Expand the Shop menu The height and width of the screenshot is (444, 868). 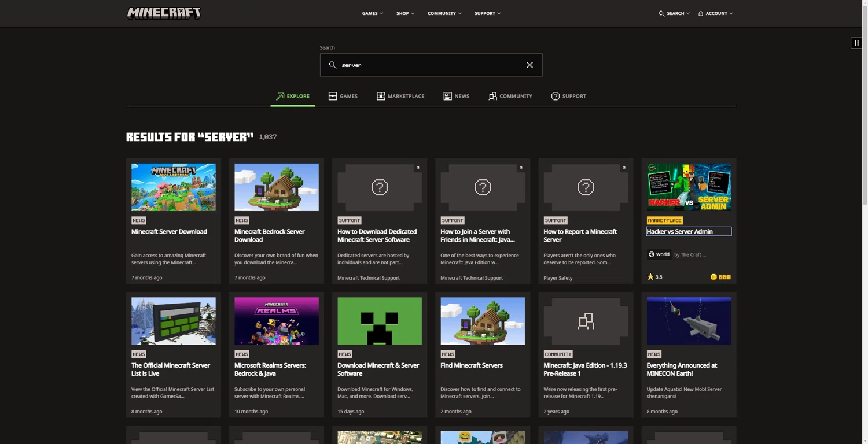405,13
